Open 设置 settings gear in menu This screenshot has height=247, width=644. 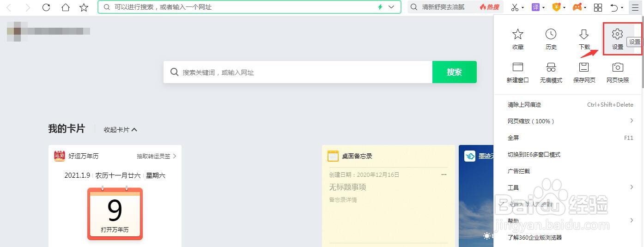(618, 39)
